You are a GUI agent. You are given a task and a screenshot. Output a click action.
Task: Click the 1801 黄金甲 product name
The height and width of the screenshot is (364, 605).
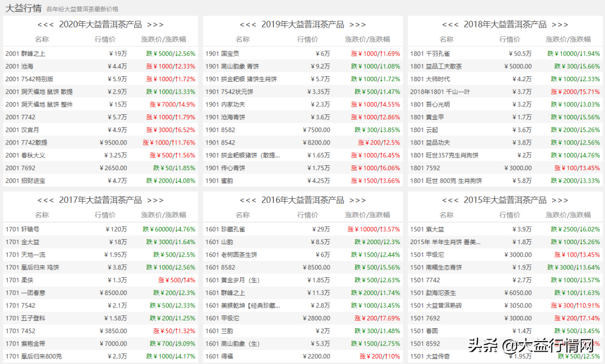click(x=427, y=117)
